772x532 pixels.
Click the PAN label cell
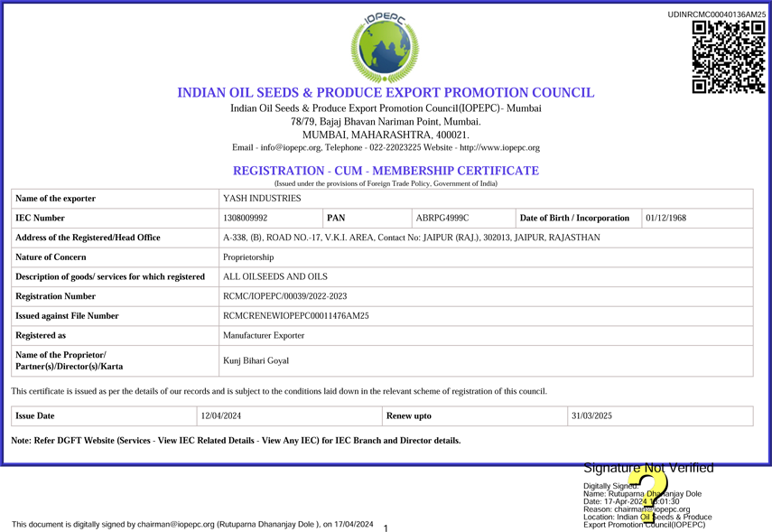(367, 219)
